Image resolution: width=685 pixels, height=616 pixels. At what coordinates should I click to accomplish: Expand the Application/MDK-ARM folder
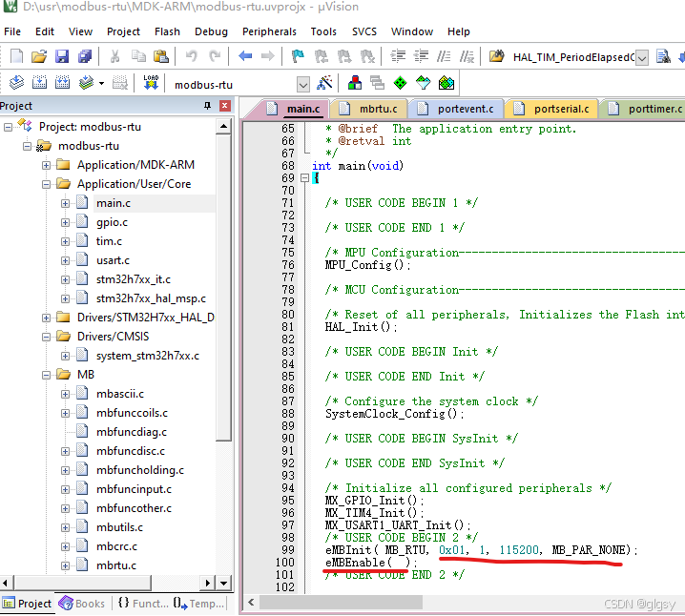[x=46, y=165]
